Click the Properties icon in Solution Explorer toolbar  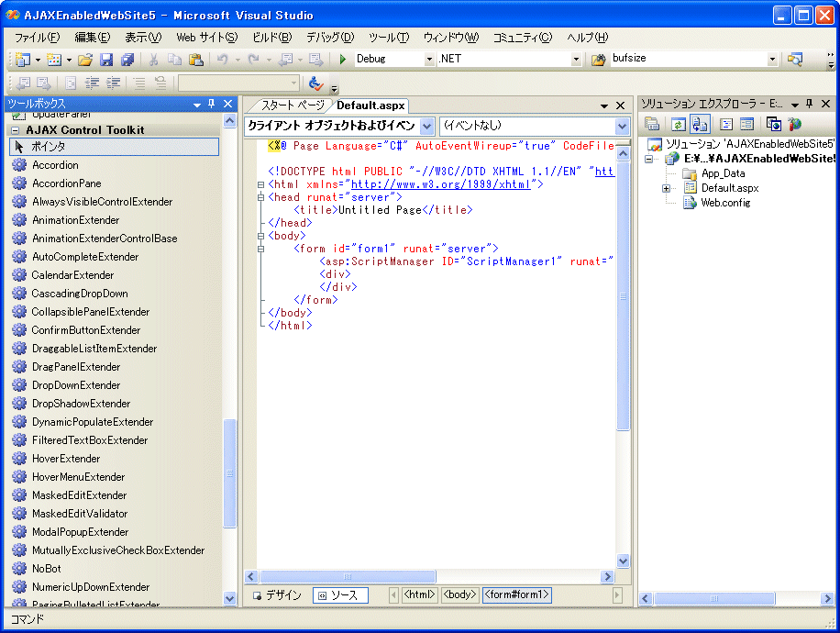652,125
